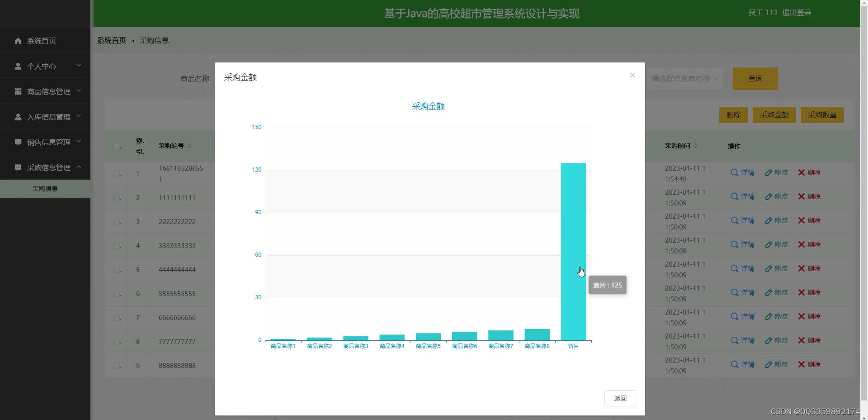Screen dimensions: 868x420
Task: Click the red X 删除 icon in row 9
Action: point(802,364)
